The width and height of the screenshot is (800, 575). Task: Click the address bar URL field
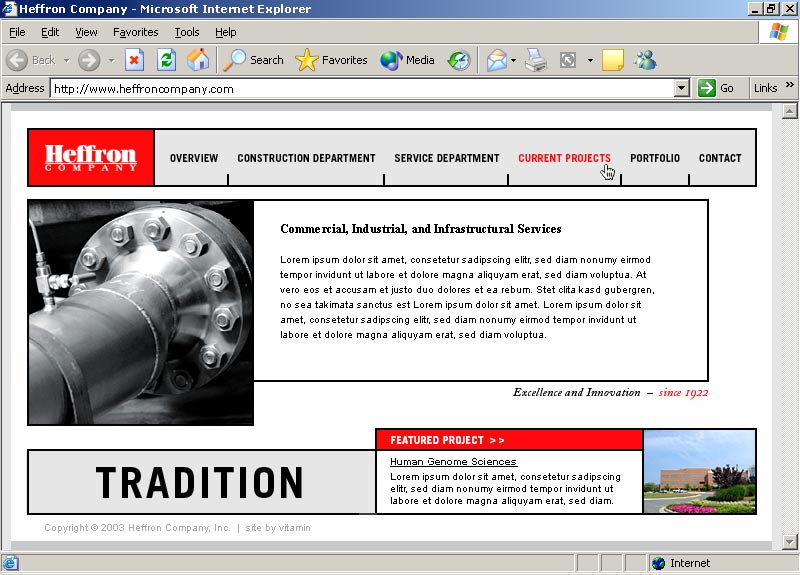coord(360,88)
